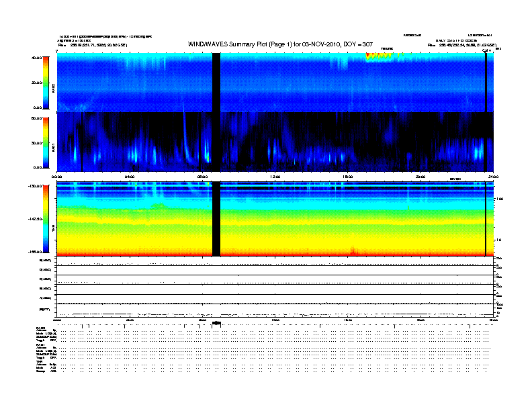Click the drifting burst streak near 07:00 in RAD1

coord(187,139)
